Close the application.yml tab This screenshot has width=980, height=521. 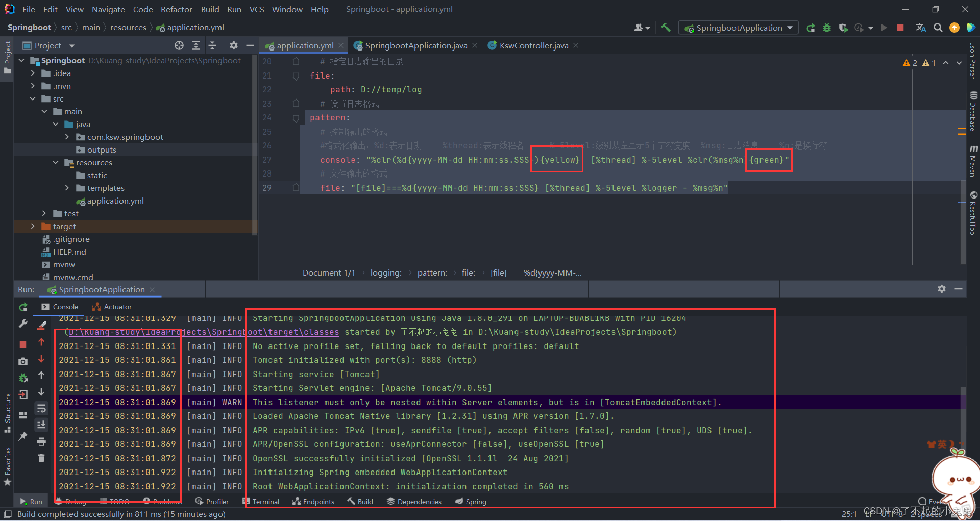coord(341,45)
